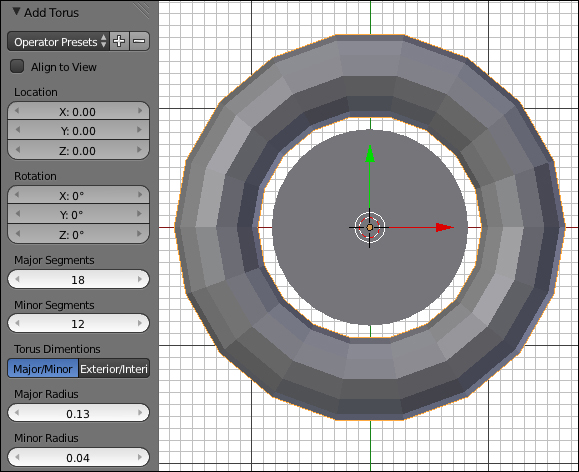Viewport: 579px width, 472px height.
Task: Add a new operator preset with plus icon
Action: tap(119, 41)
